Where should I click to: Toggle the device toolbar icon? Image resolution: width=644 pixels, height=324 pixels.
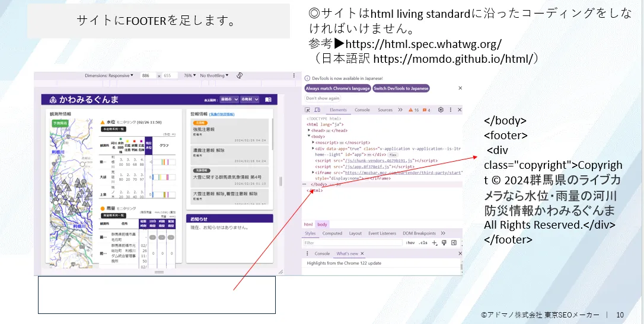pos(317,110)
